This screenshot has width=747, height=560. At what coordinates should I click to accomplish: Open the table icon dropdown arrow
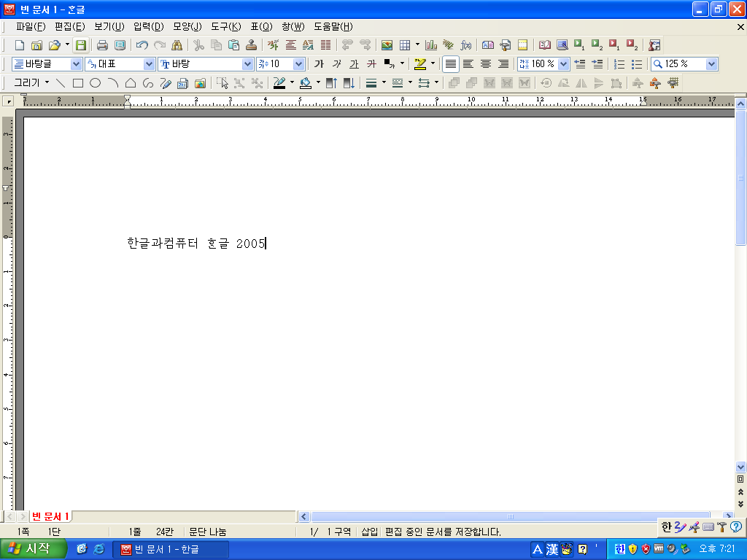(417, 45)
